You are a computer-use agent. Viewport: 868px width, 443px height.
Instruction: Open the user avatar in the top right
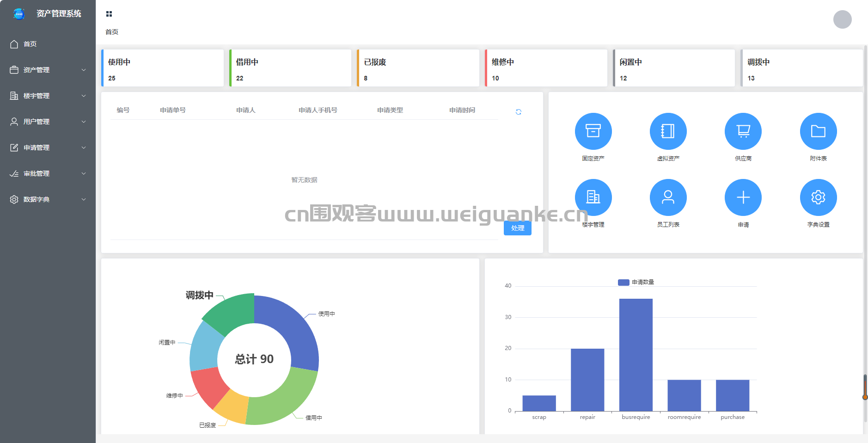[x=842, y=19]
